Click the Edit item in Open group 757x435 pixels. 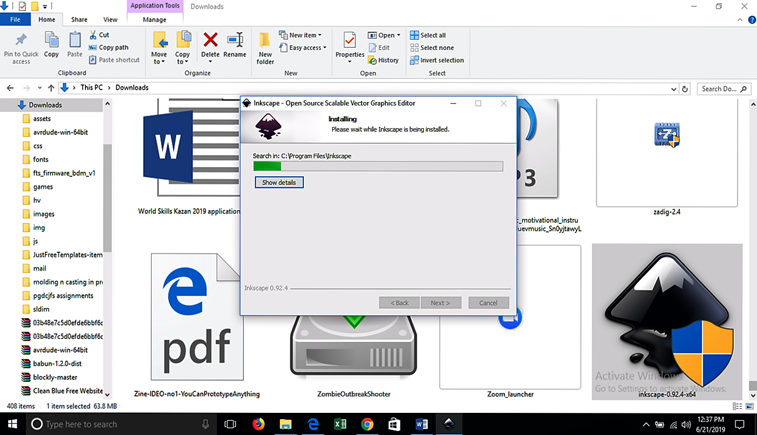click(379, 47)
